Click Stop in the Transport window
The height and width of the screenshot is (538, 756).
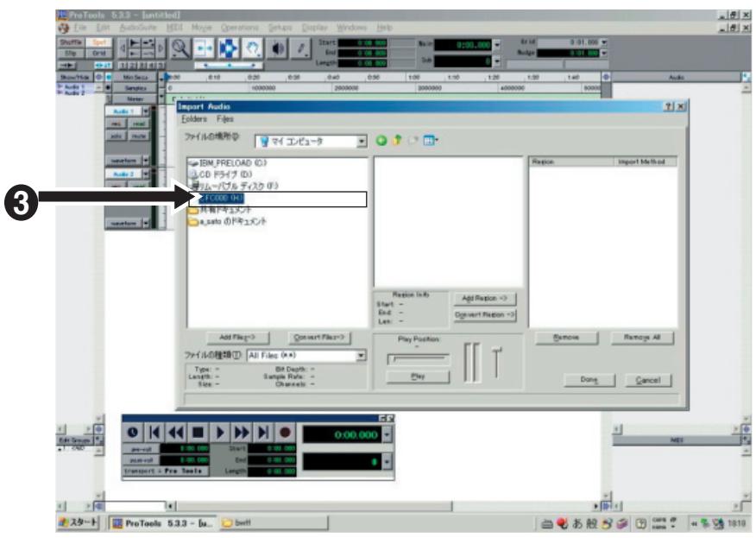[198, 433]
